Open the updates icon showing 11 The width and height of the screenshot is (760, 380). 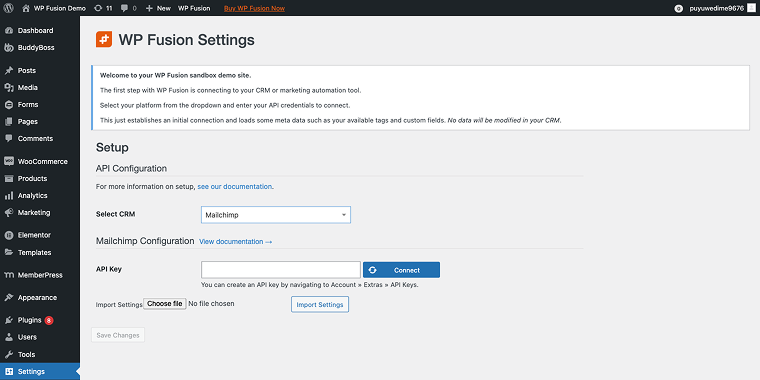pyautogui.click(x=98, y=8)
